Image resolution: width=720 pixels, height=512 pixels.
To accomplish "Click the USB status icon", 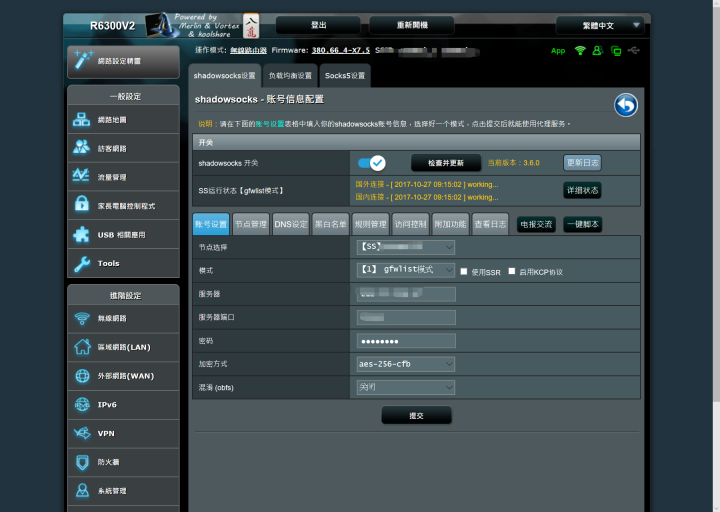I will point(634,50).
